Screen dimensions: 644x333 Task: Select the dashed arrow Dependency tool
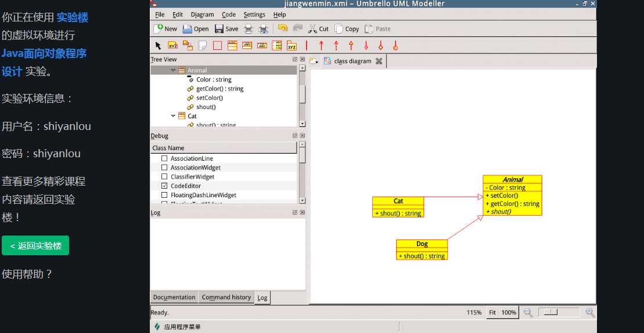tap(336, 45)
